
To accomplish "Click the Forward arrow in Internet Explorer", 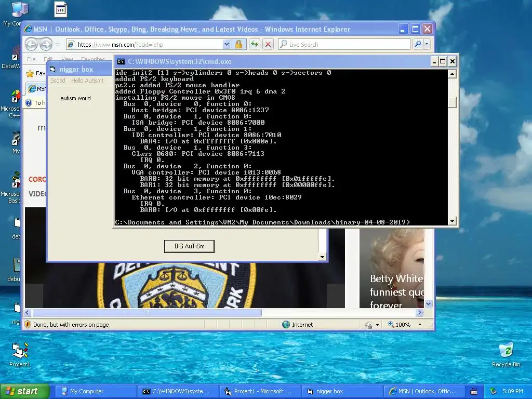I will 46,44.
